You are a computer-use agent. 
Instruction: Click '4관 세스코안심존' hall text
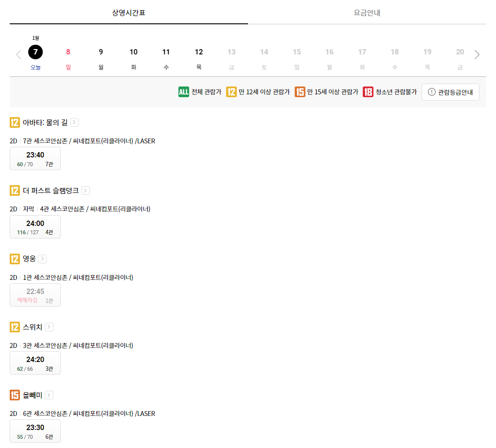point(95,209)
